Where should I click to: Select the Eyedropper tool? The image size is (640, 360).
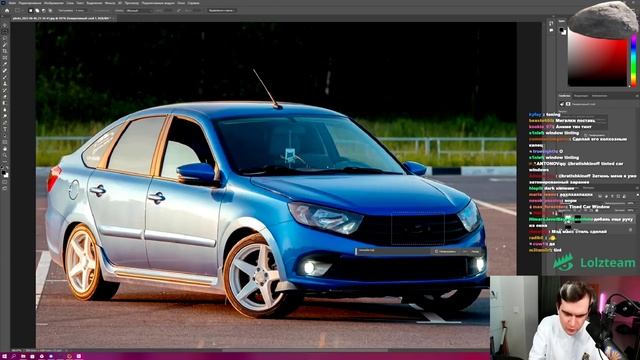[5, 64]
